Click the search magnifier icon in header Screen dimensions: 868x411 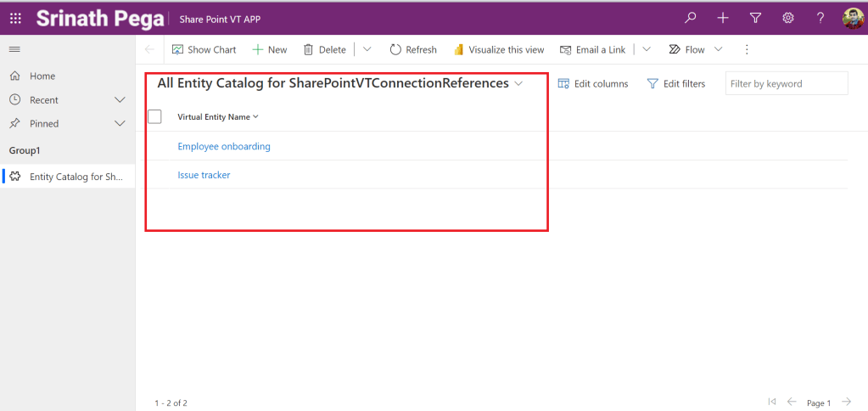click(692, 18)
